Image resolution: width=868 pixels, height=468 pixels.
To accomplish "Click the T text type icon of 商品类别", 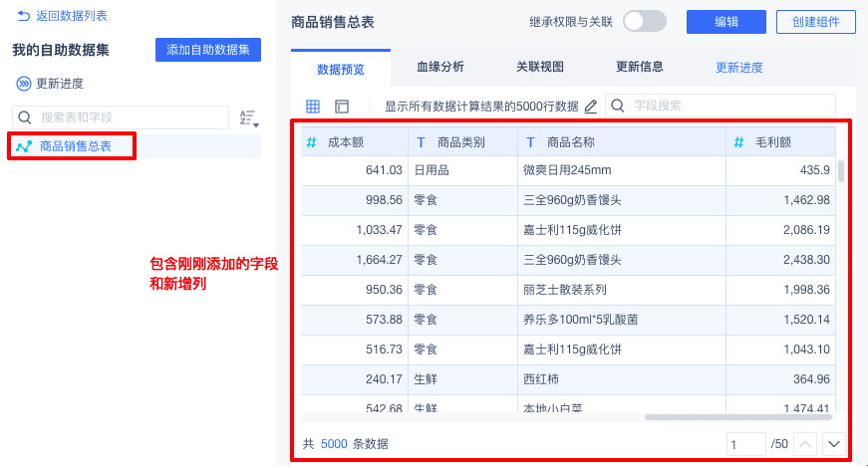I will pyautogui.click(x=421, y=142).
